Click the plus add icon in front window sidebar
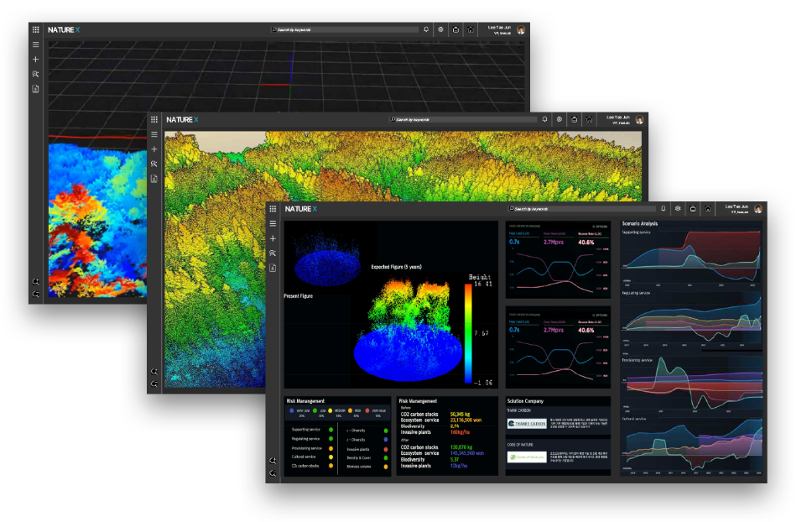 point(273,238)
